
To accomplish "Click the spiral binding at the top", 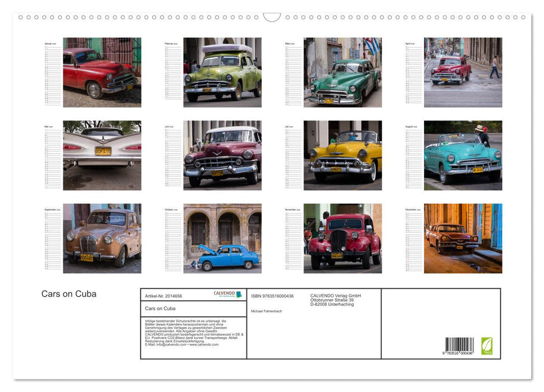I will tap(168, 18).
